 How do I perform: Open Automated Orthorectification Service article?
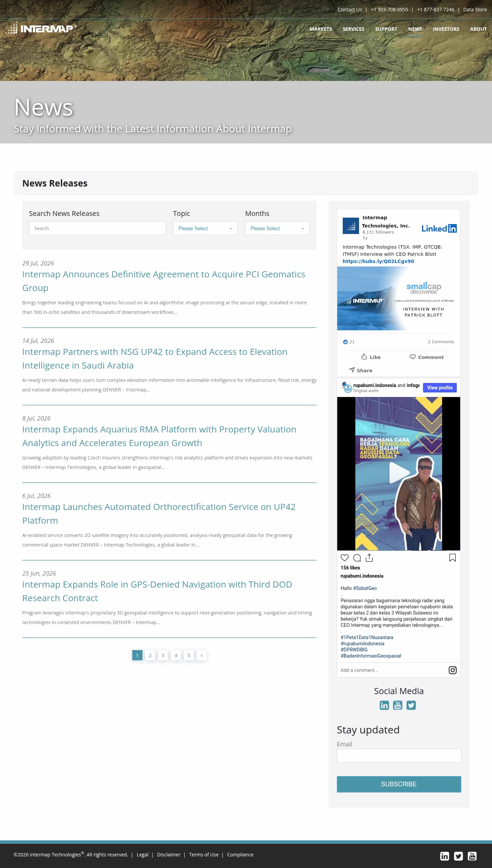[x=159, y=513]
